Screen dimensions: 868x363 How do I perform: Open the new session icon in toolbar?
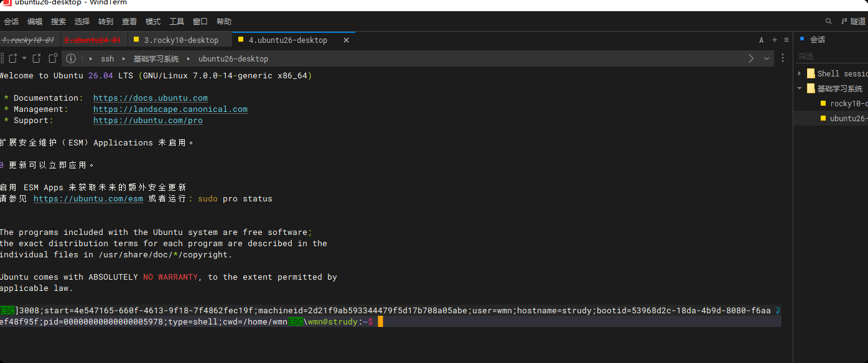click(12, 58)
